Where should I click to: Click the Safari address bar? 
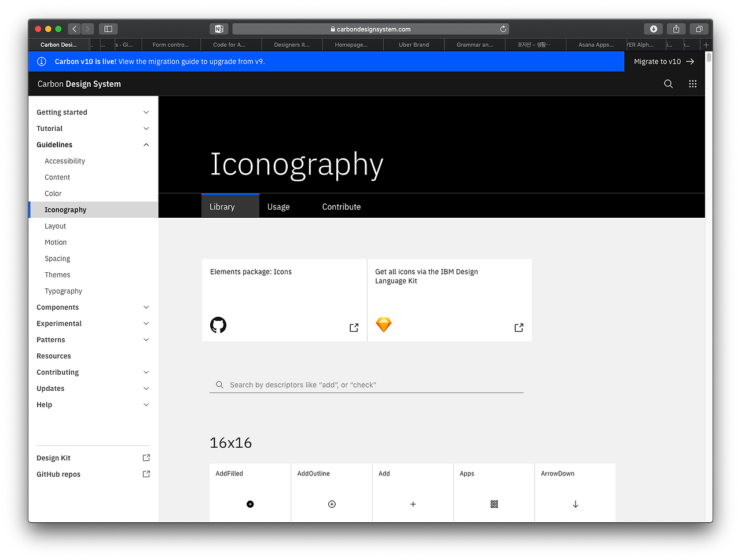370,29
